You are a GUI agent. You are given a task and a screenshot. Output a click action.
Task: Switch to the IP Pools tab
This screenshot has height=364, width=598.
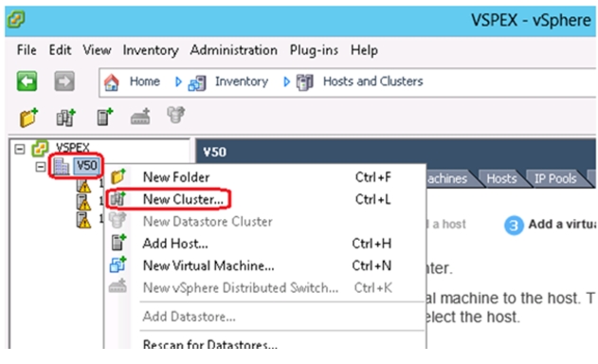click(x=555, y=178)
